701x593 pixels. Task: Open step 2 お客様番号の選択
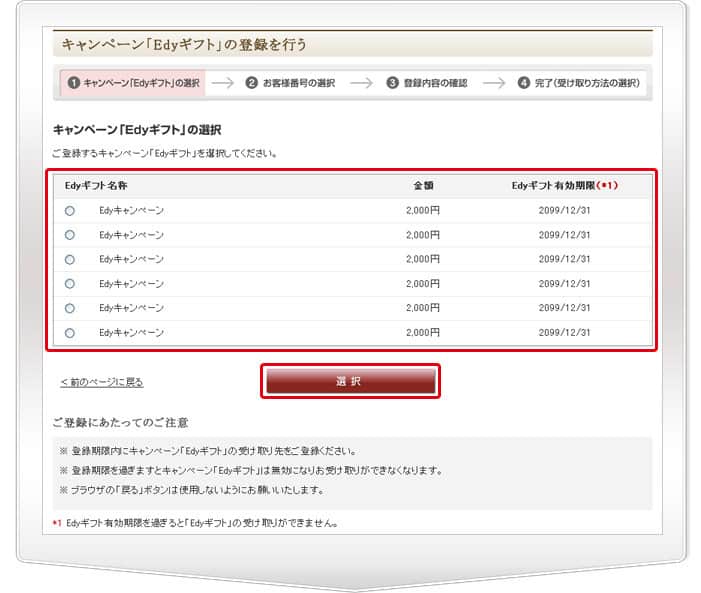click(290, 83)
